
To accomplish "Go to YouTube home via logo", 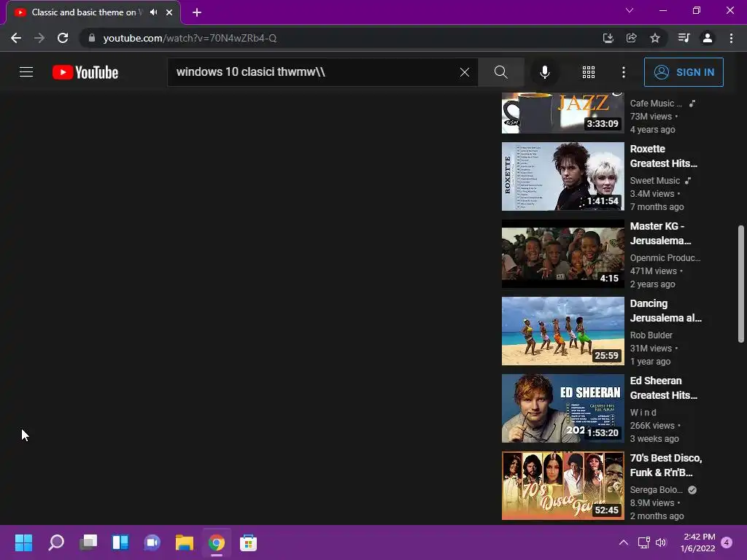I will [x=85, y=72].
